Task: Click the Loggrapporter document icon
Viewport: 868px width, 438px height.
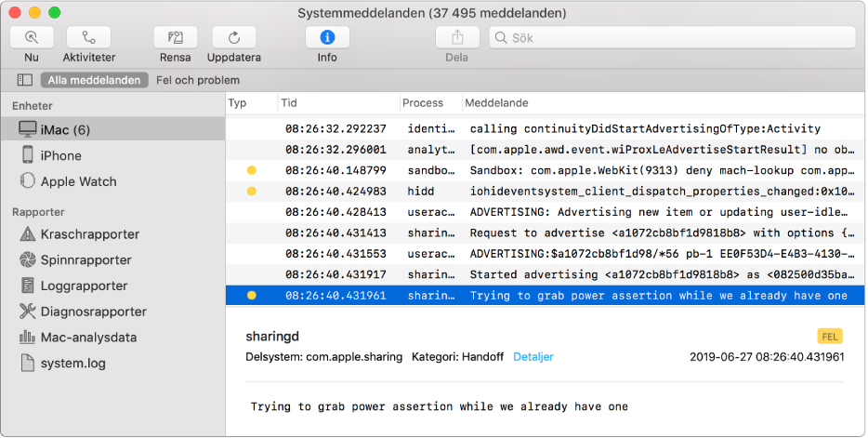Action: (27, 285)
